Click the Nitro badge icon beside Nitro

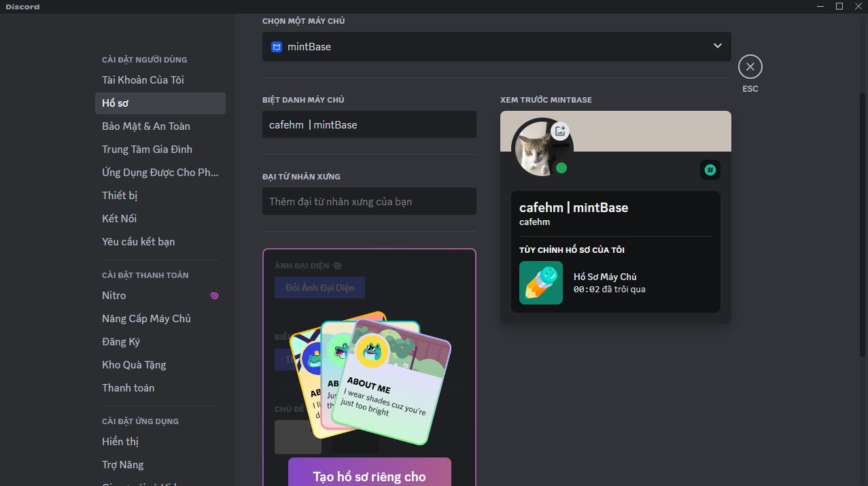[x=214, y=296]
